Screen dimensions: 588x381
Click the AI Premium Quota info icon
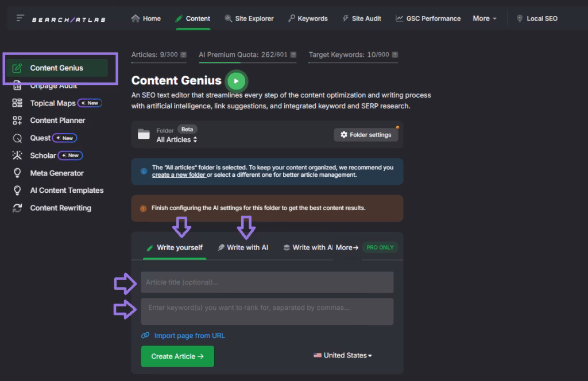point(293,55)
